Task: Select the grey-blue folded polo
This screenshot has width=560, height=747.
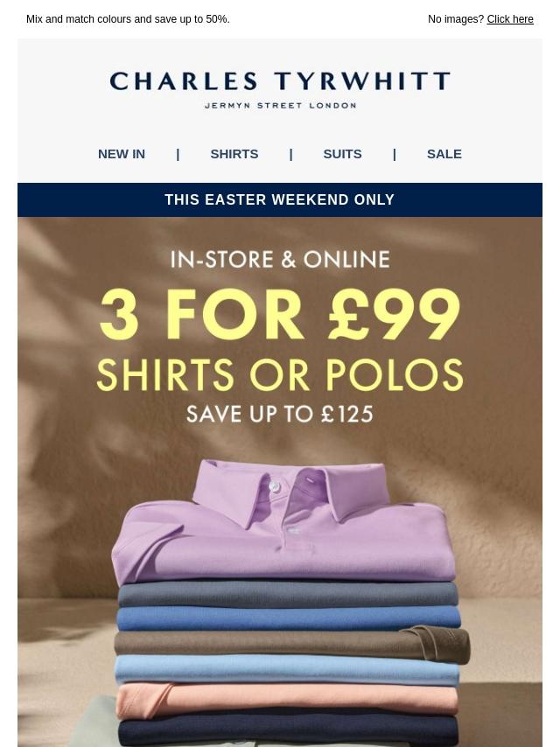Action: click(x=288, y=594)
